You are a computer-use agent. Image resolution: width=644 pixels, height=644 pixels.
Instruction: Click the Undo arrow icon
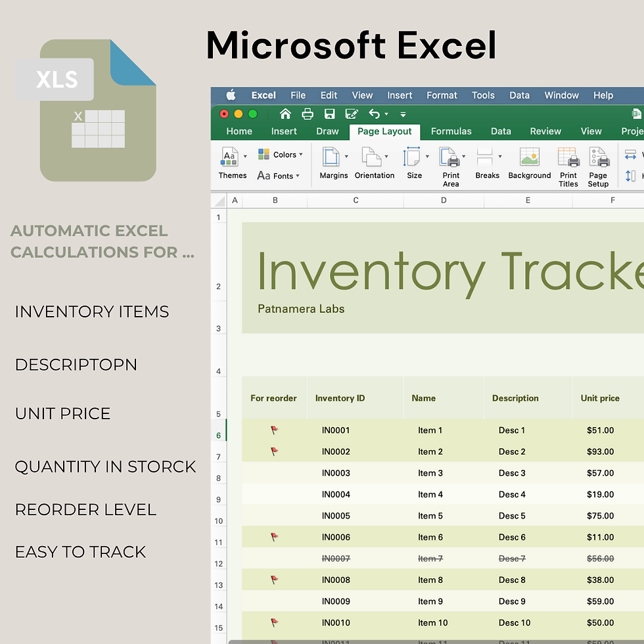click(x=374, y=114)
